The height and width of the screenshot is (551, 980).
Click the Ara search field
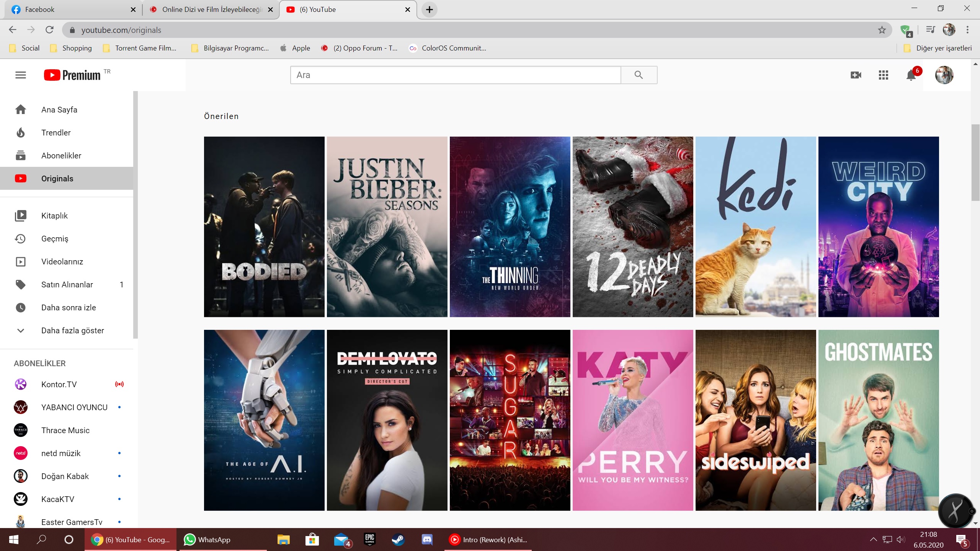coord(456,75)
